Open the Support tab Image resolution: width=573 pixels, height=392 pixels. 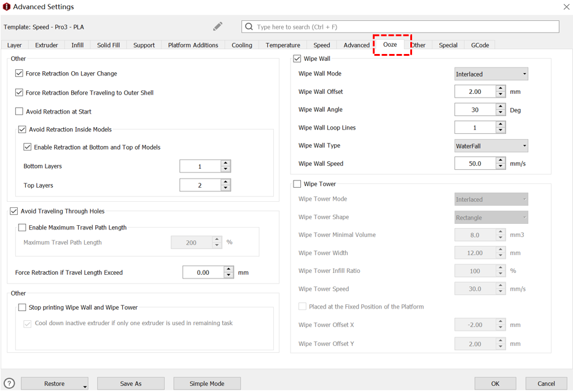[x=144, y=45]
